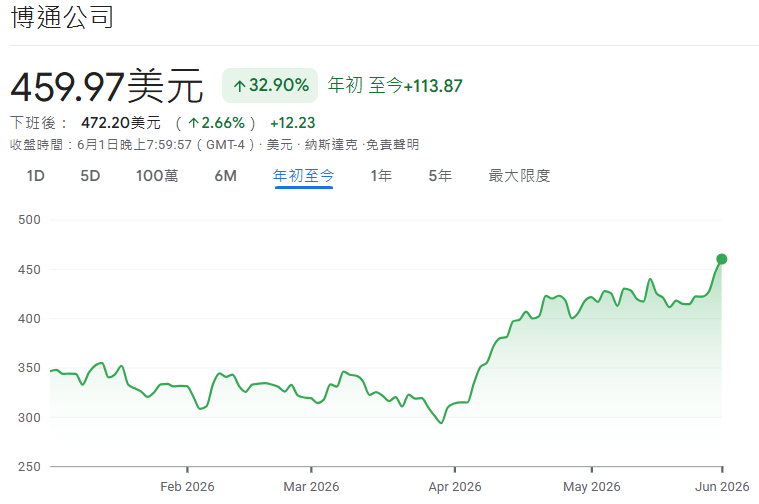
Task: Select the 年初至今 tab
Action: (x=304, y=176)
